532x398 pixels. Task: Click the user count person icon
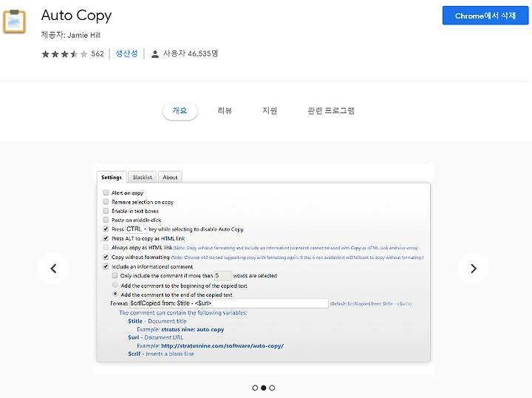pyautogui.click(x=154, y=54)
